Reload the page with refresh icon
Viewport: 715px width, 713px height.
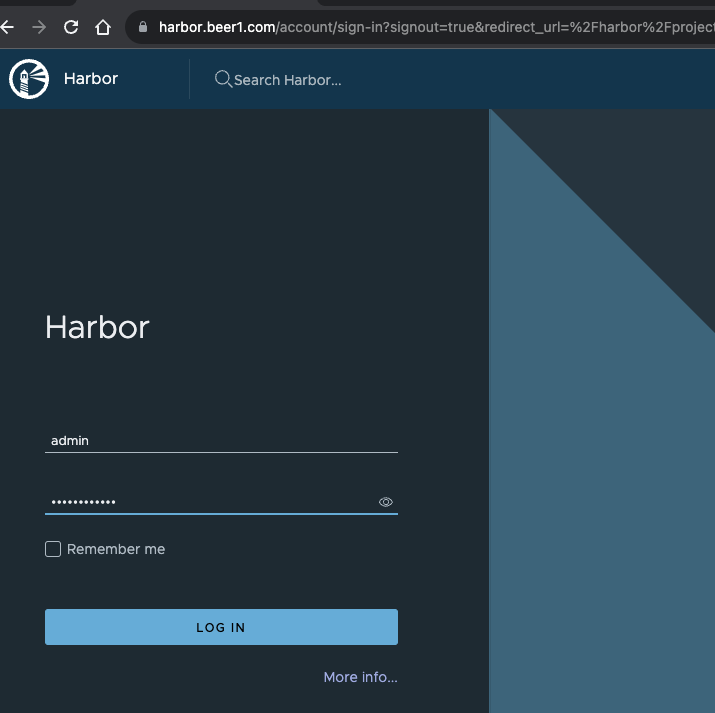(71, 27)
